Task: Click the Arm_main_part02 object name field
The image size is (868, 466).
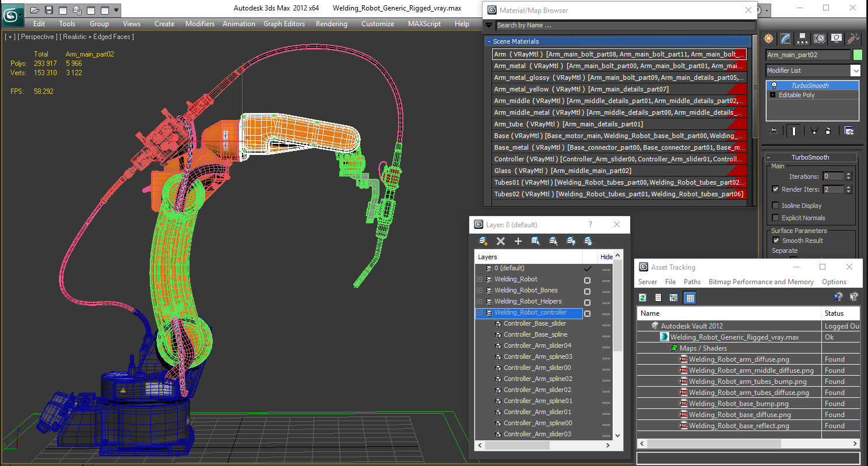Action: (x=808, y=55)
